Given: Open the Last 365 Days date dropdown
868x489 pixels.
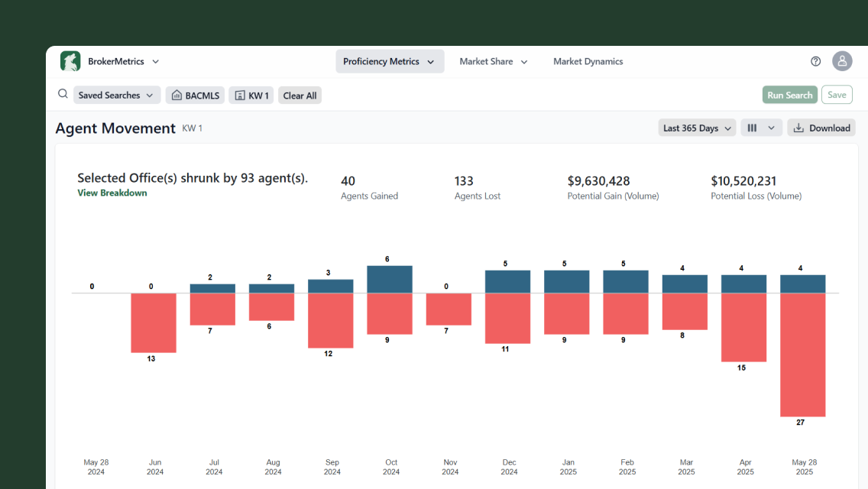Looking at the screenshot, I should [x=697, y=128].
